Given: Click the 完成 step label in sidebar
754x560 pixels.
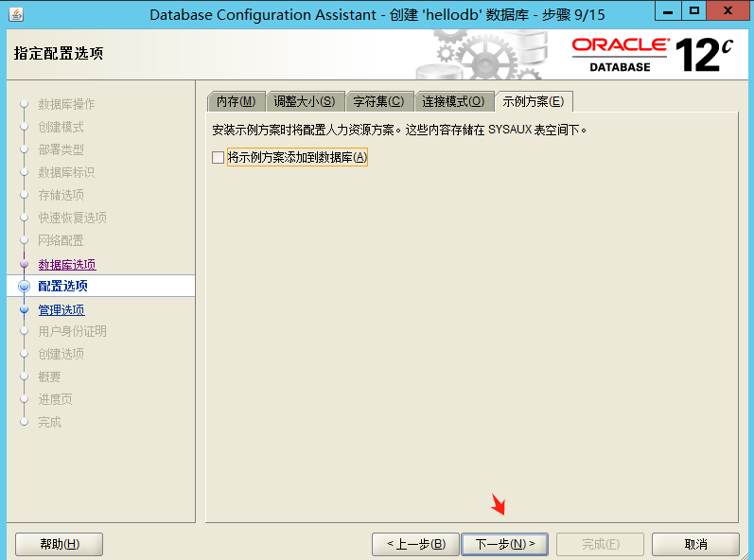Looking at the screenshot, I should [x=49, y=422].
